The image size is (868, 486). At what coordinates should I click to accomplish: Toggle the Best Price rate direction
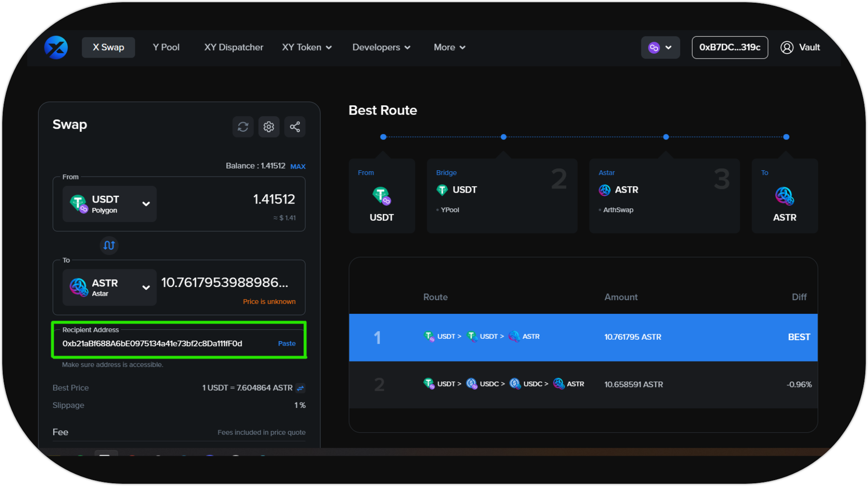tap(300, 388)
